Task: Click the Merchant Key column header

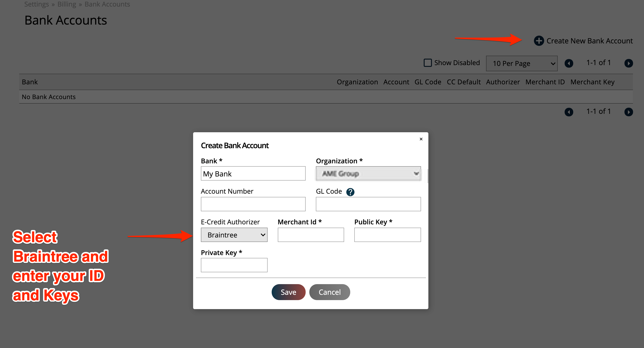Action: pos(592,82)
